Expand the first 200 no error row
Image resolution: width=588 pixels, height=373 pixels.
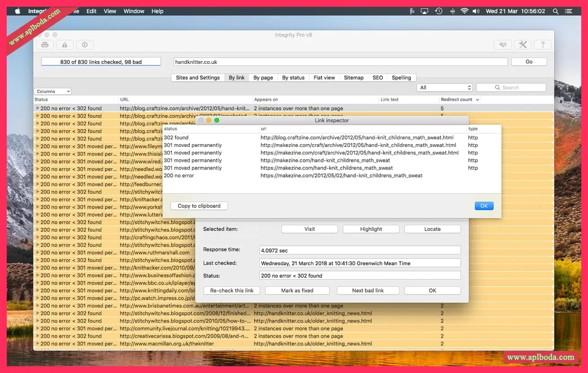point(37,108)
